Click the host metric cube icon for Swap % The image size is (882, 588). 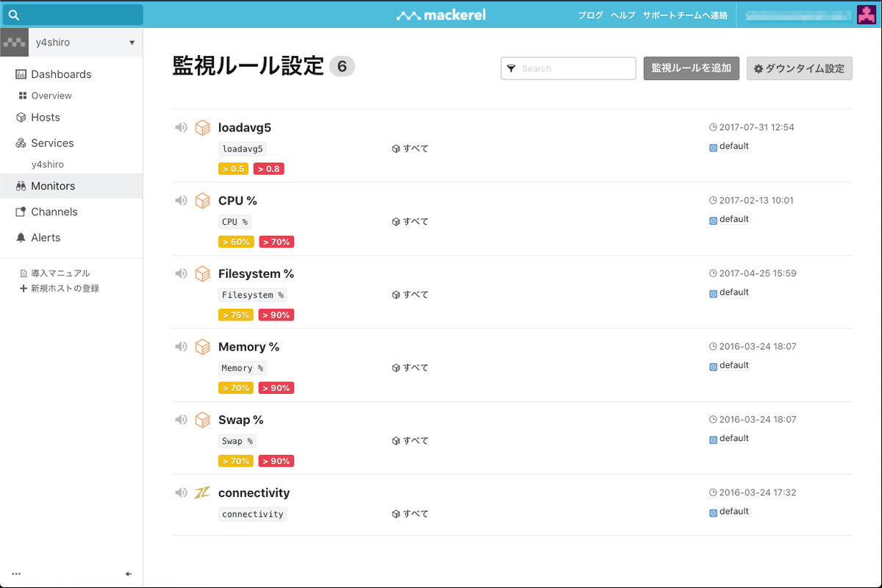(202, 420)
